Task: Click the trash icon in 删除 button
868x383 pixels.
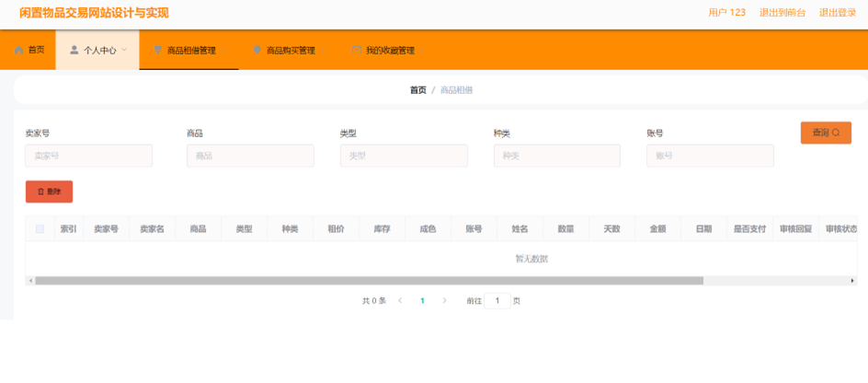Action: coord(40,191)
